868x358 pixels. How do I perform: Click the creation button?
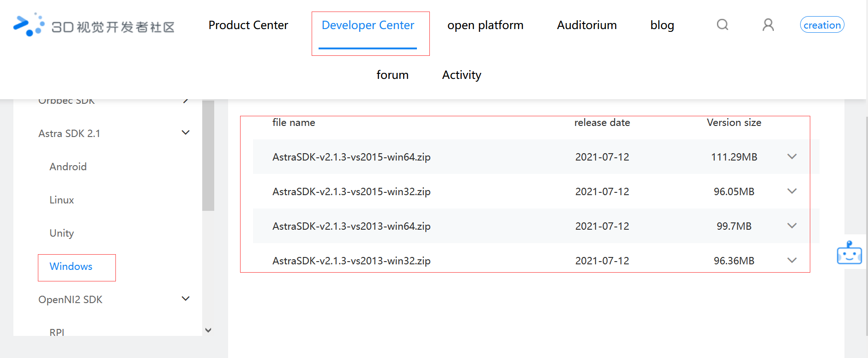coord(822,25)
